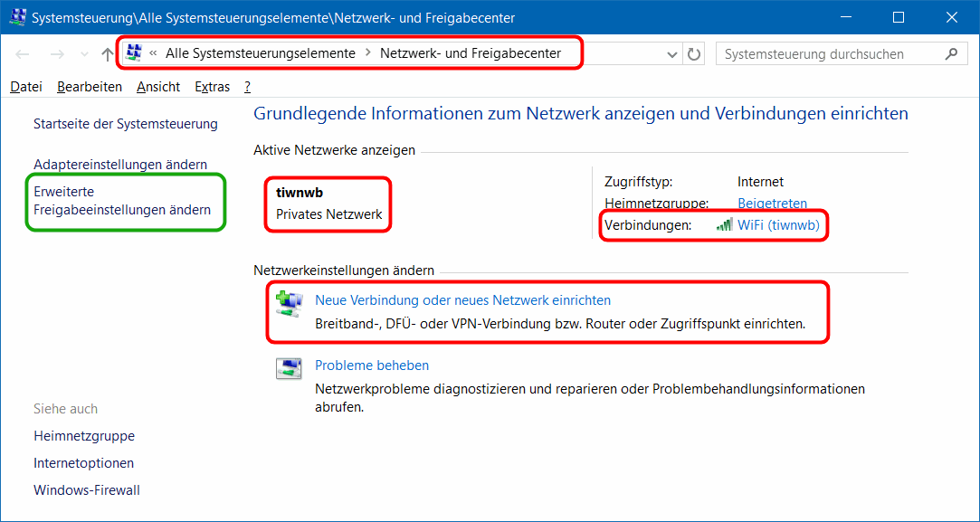980x522 pixels.
Task: Click the Control Panel icon in address bar
Action: [x=135, y=53]
